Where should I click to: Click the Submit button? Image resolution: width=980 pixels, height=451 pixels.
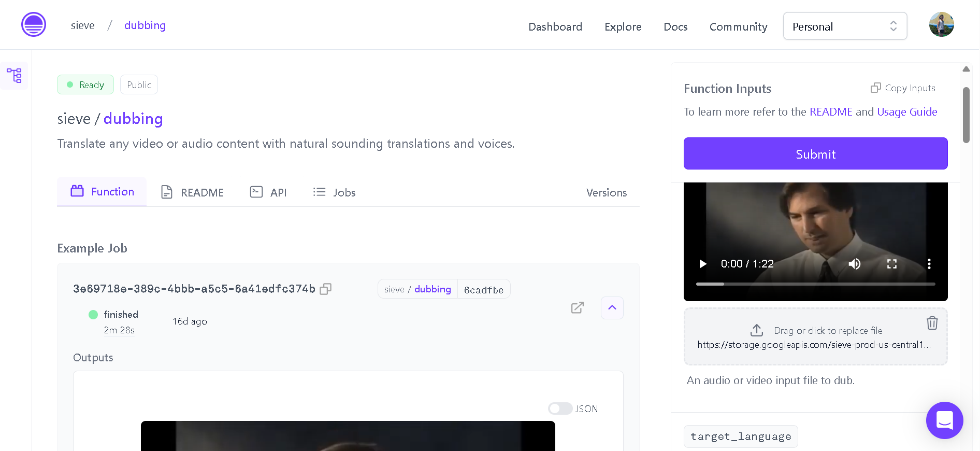pos(815,153)
